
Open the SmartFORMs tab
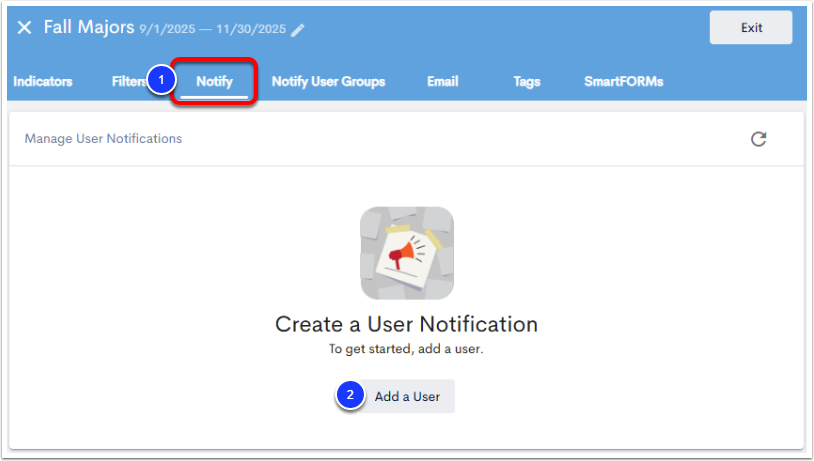coord(623,82)
